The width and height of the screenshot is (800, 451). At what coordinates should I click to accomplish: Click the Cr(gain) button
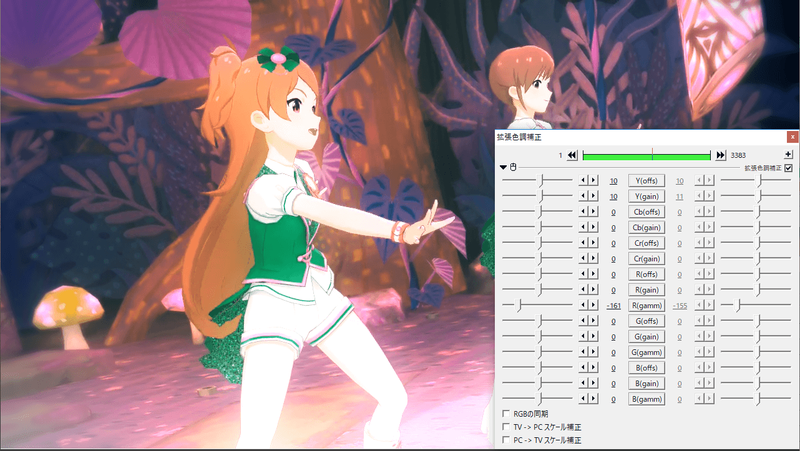[646, 259]
